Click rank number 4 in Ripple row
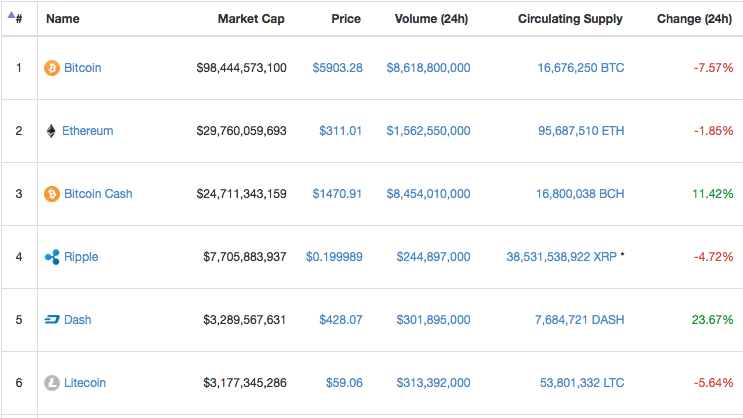The width and height of the screenshot is (743, 418). (19, 257)
